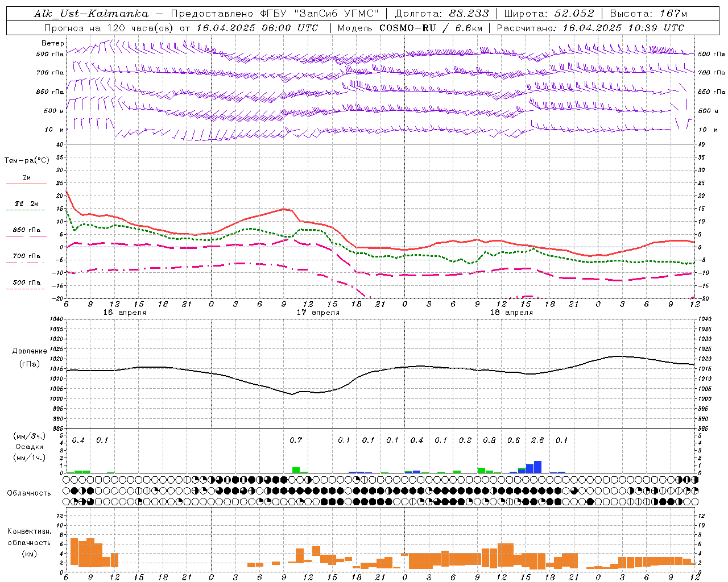Click the 850 гПа temperature legend label
The width and height of the screenshot is (728, 582).
[26, 230]
